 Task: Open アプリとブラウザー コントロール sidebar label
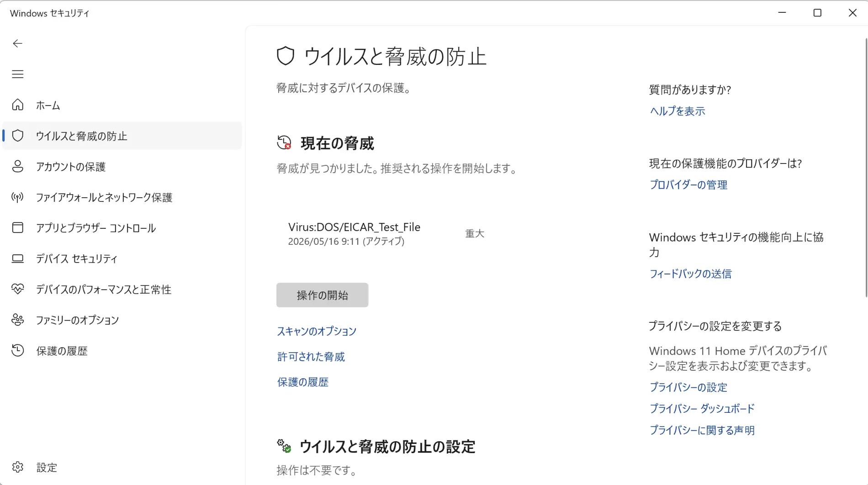[x=96, y=228]
